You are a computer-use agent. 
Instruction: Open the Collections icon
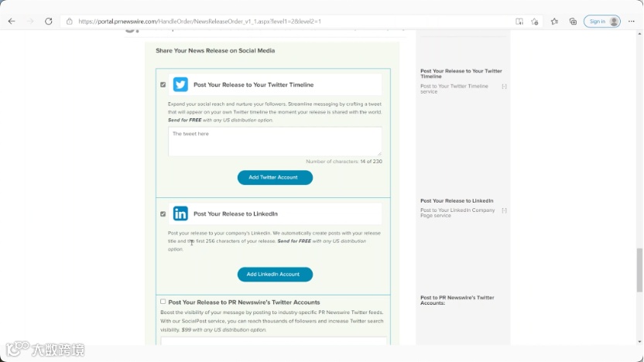click(573, 22)
